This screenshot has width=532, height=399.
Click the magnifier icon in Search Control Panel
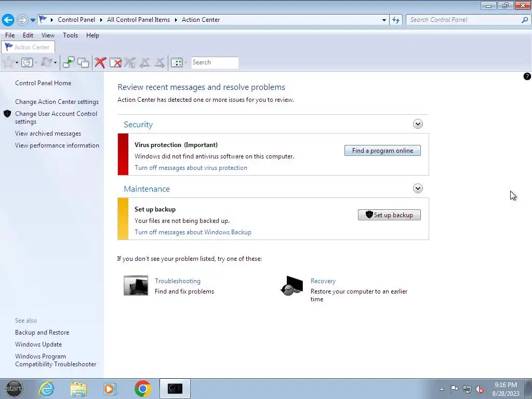(x=525, y=20)
